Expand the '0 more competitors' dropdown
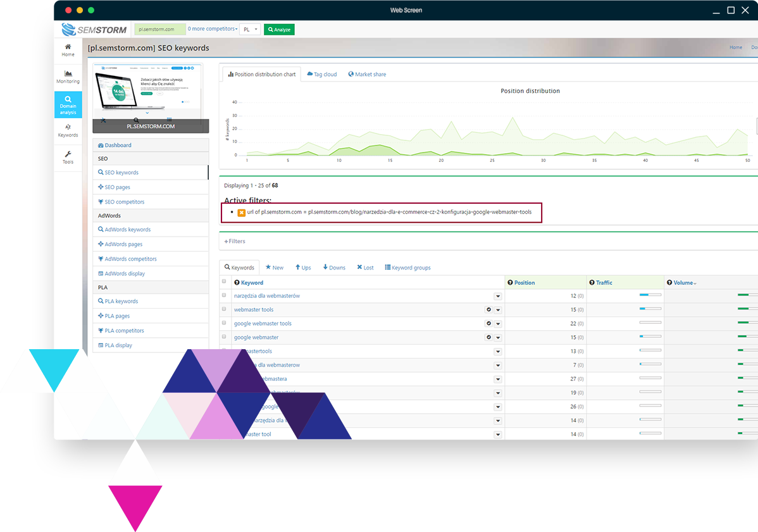The width and height of the screenshot is (758, 532). [x=213, y=29]
